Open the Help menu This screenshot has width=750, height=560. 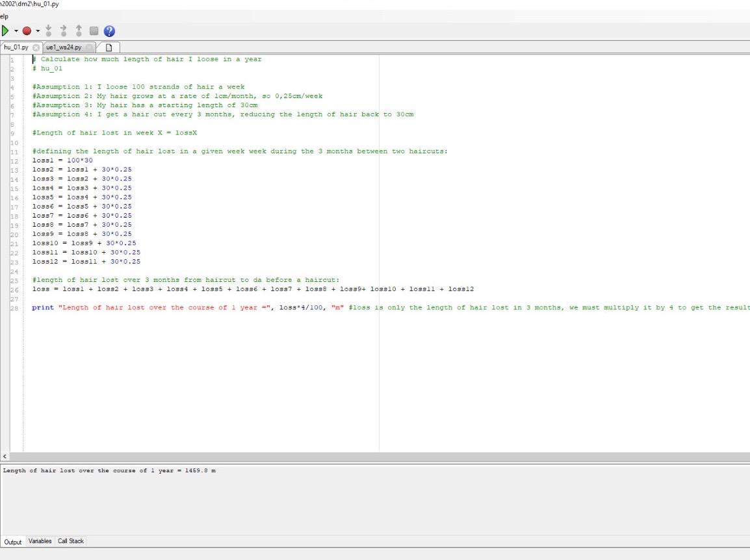tap(4, 16)
